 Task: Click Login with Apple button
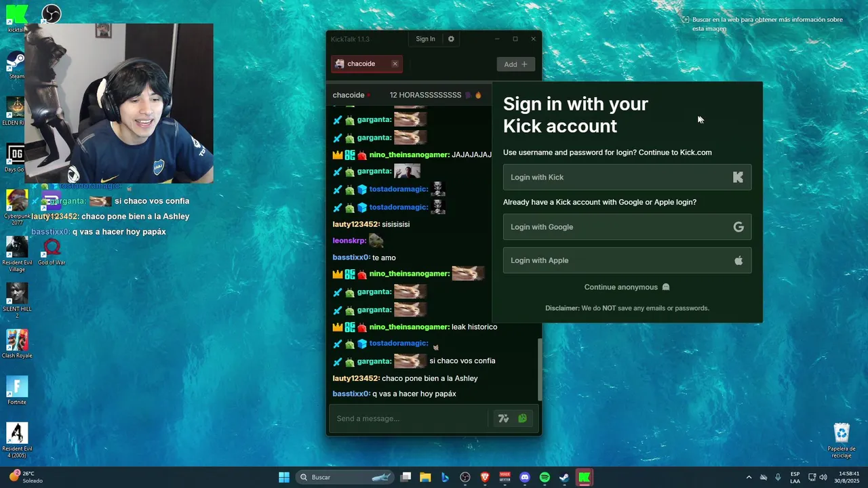pyautogui.click(x=627, y=260)
